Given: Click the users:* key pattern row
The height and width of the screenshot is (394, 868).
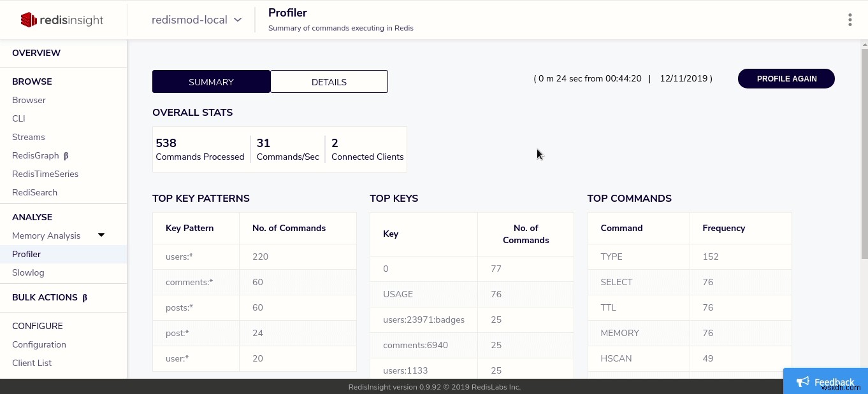Looking at the screenshot, I should click(254, 257).
